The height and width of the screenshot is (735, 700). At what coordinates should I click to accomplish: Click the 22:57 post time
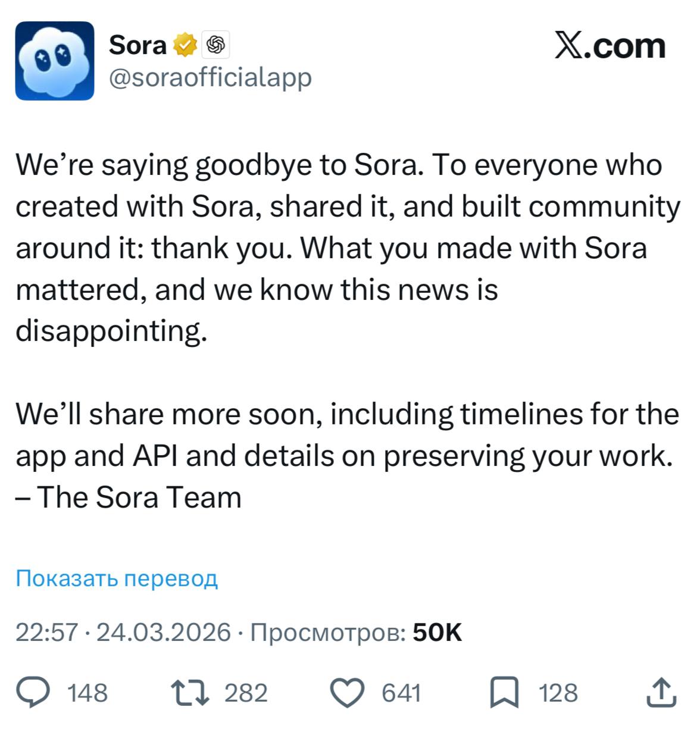pyautogui.click(x=46, y=632)
